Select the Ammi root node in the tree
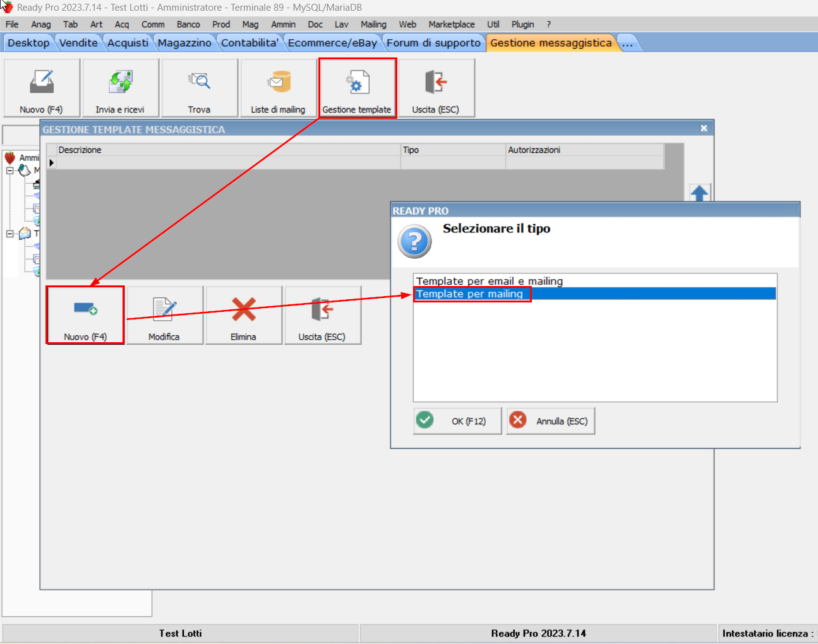Image resolution: width=818 pixels, height=644 pixels. (29, 158)
